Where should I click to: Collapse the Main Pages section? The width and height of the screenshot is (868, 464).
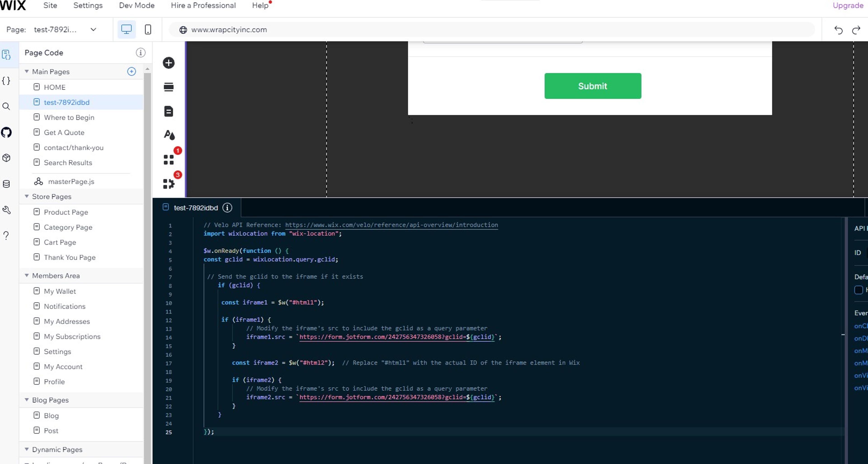(x=27, y=71)
